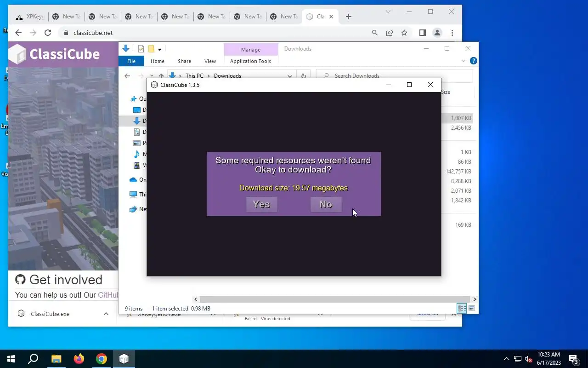Select This PC in Explorer address path
Image resolution: width=588 pixels, height=368 pixels.
pos(194,76)
